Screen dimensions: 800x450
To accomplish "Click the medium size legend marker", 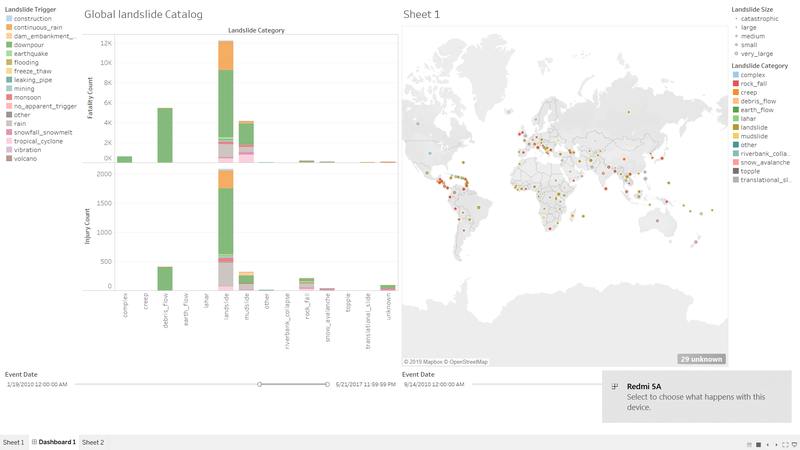I will click(737, 35).
